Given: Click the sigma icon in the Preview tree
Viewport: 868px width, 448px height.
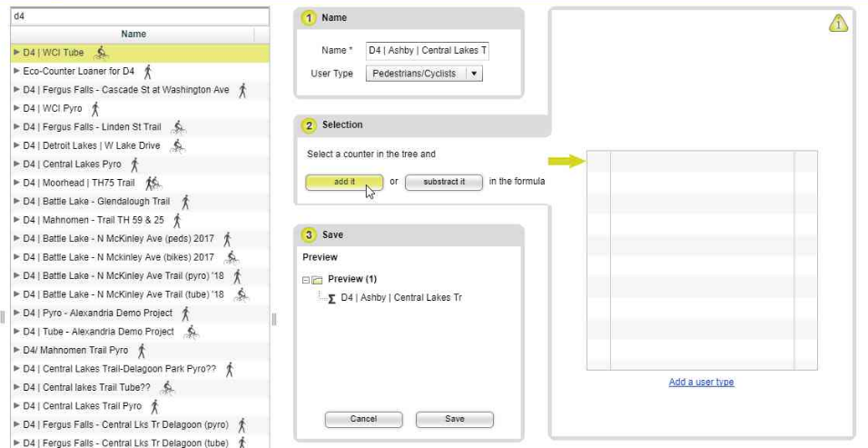Looking at the screenshot, I should pos(331,298).
